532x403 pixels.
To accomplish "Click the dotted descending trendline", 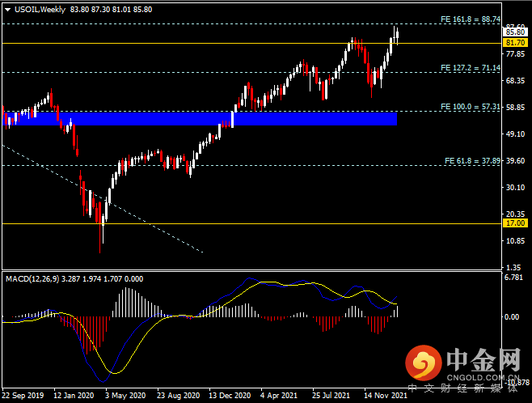I will point(102,198).
